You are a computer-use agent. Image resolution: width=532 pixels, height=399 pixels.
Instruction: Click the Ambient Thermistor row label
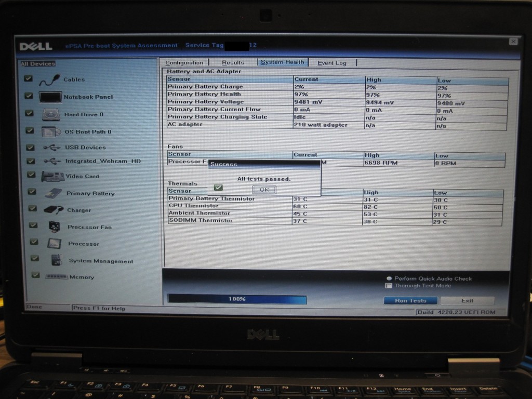click(x=199, y=213)
